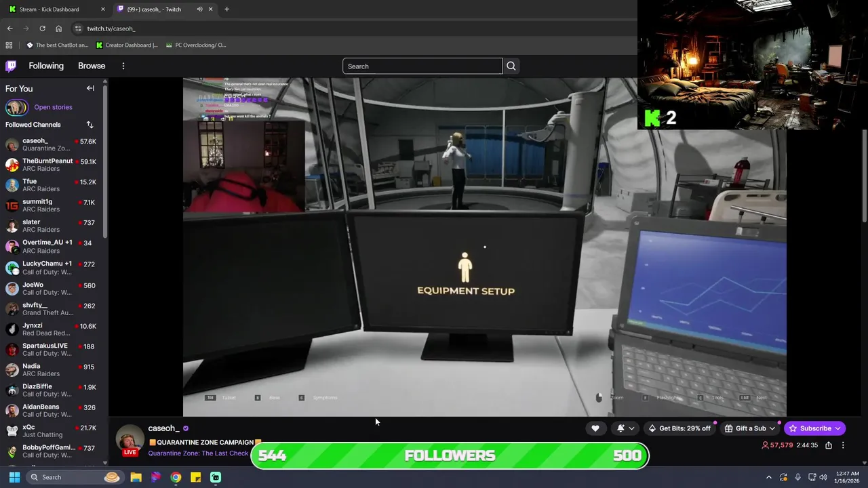Image resolution: width=868 pixels, height=488 pixels.
Task: Open the stories avatar circle
Action: pyautogui.click(x=17, y=107)
